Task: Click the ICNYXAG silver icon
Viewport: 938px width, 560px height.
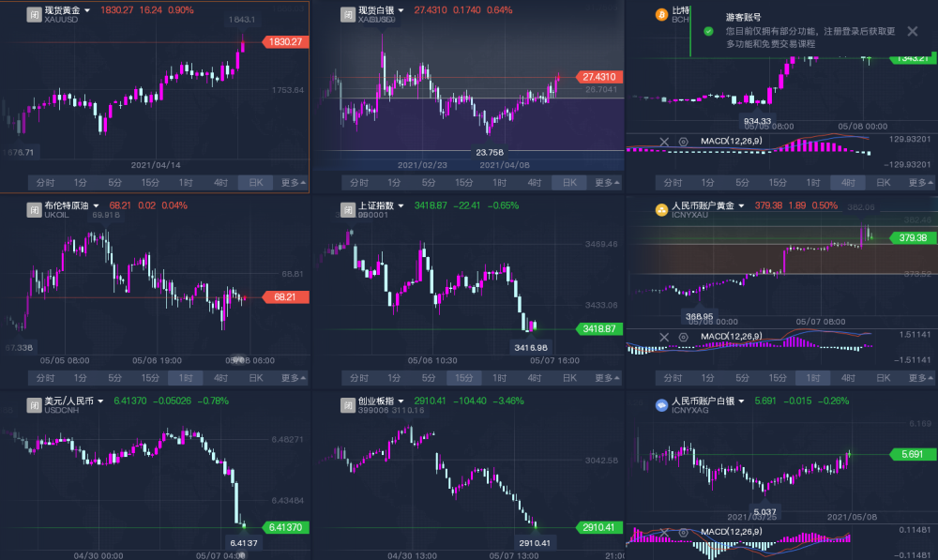Action: point(661,405)
